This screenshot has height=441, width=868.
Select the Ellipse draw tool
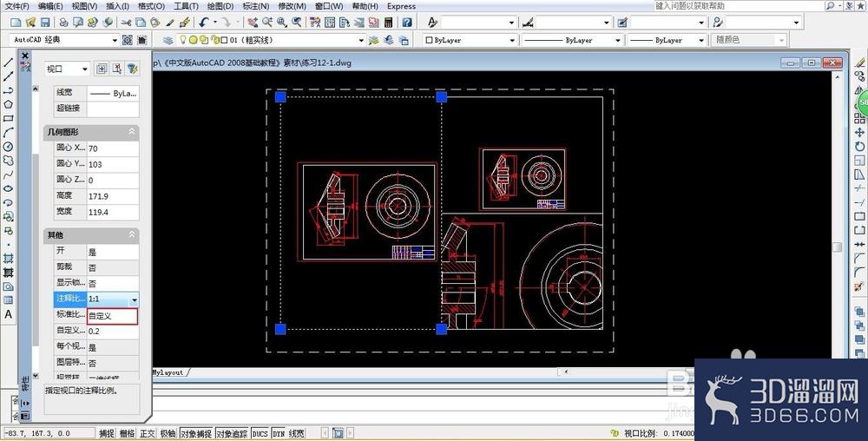(9, 188)
